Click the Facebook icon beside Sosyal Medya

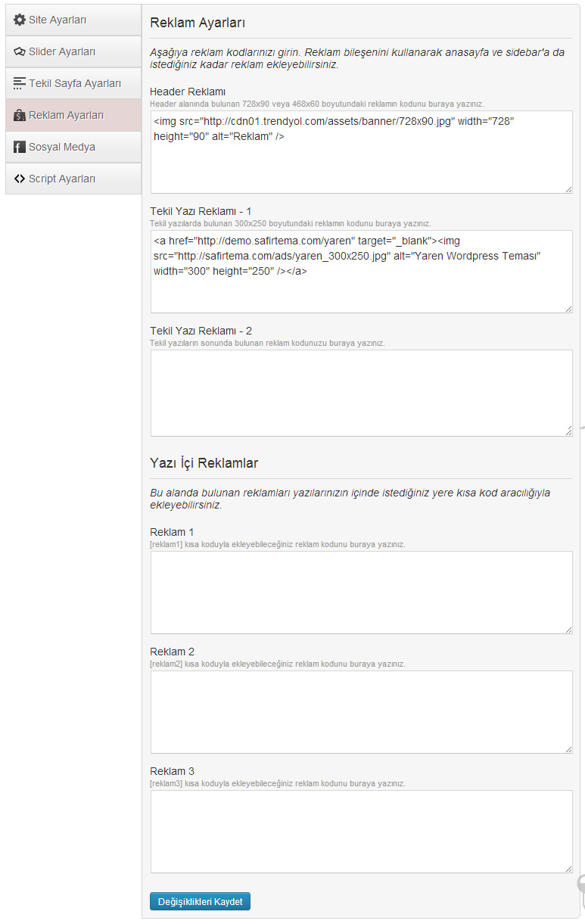coord(20,147)
